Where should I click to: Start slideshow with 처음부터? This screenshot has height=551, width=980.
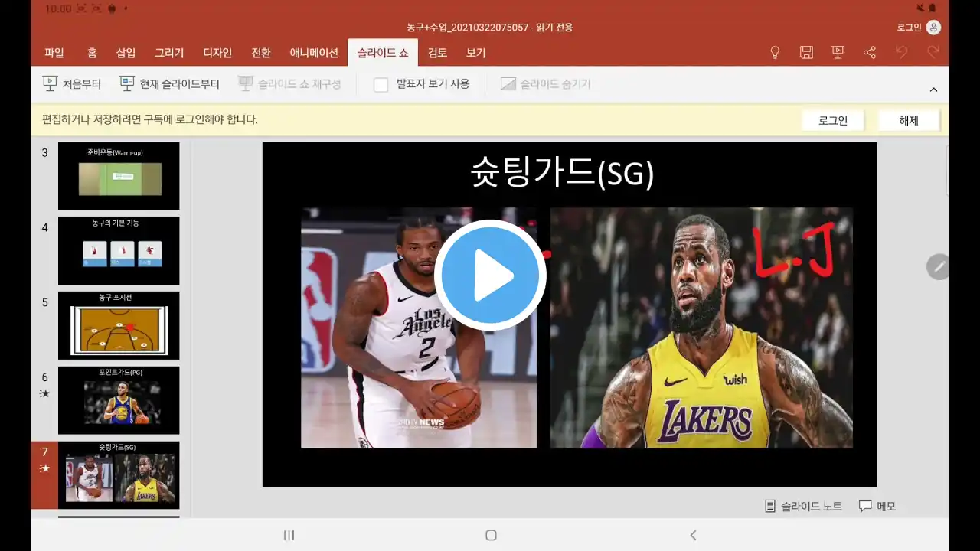click(x=71, y=83)
